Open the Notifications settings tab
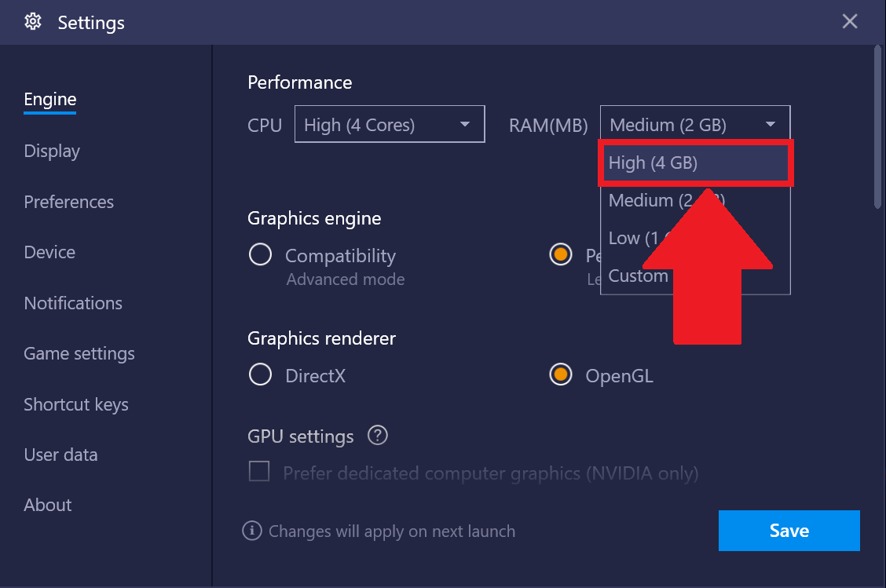The width and height of the screenshot is (886, 588). click(x=73, y=303)
